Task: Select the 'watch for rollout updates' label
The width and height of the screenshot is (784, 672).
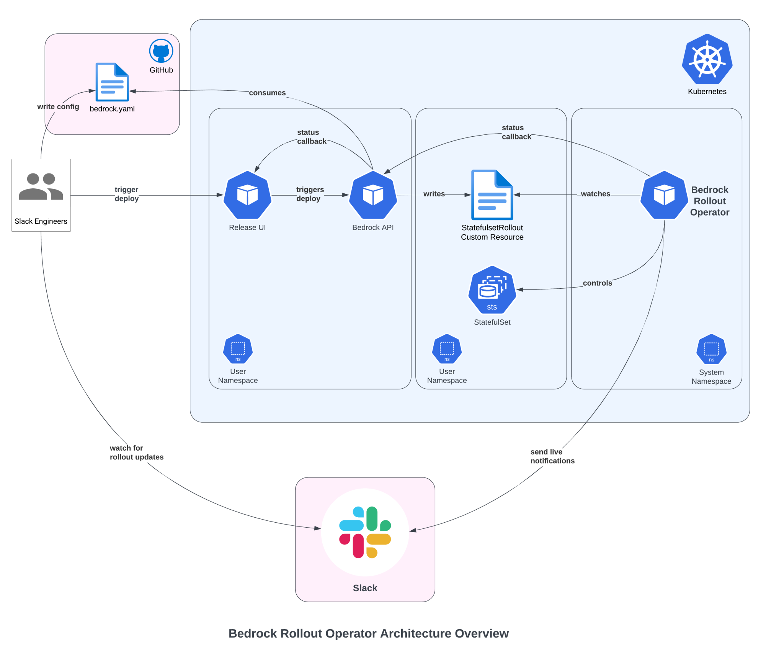Action: tap(137, 452)
